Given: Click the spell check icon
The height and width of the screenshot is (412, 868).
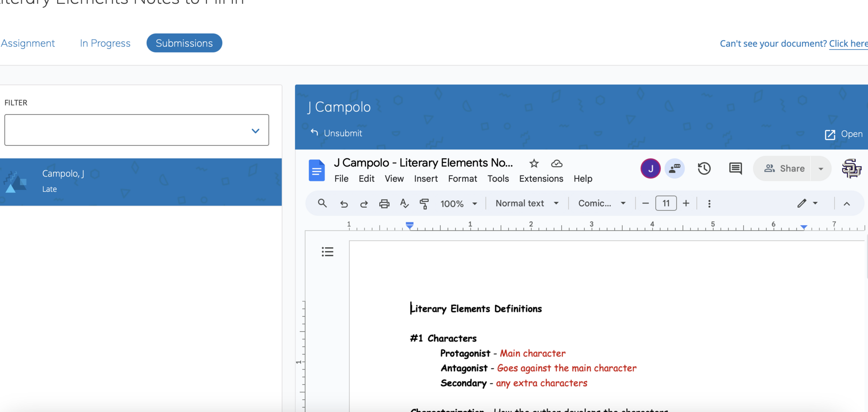Looking at the screenshot, I should click(404, 204).
